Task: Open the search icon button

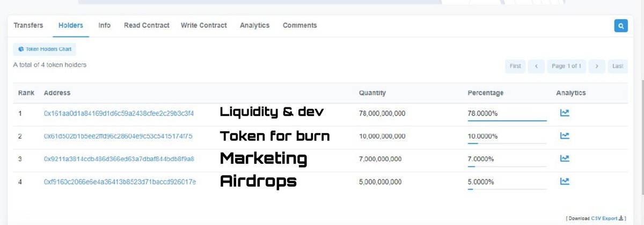Action: 620,26
